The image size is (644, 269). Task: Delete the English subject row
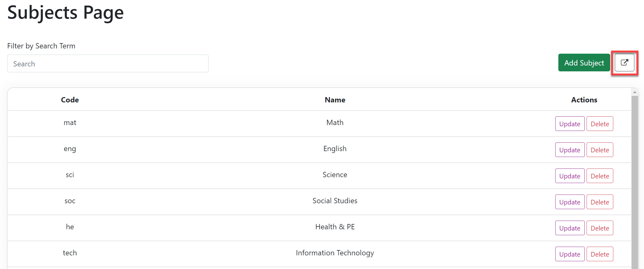click(x=600, y=150)
